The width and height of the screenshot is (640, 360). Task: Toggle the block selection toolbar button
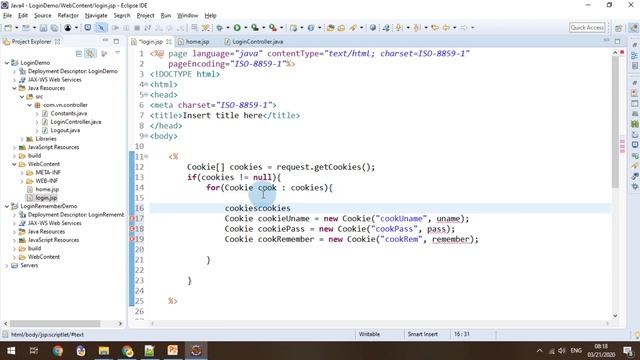click(x=194, y=28)
